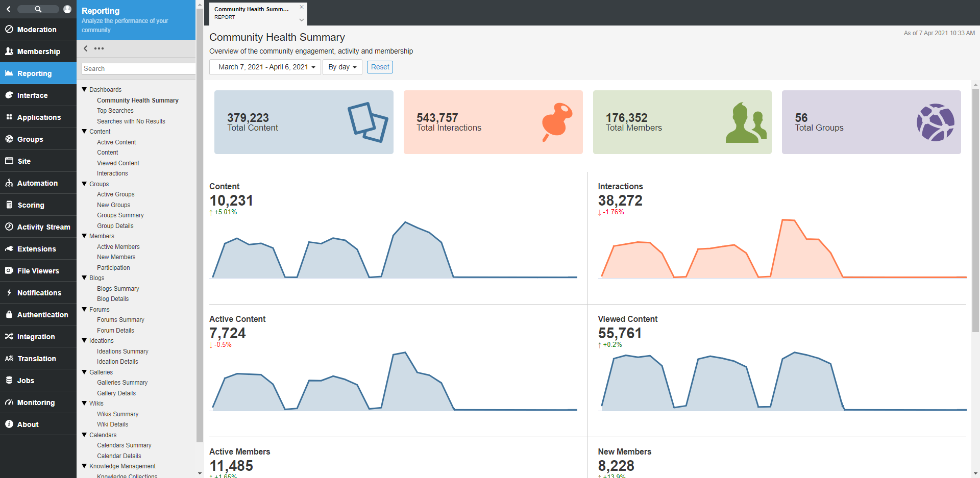The width and height of the screenshot is (980, 478).
Task: Close the Community Health Summary tab
Action: pos(302,7)
